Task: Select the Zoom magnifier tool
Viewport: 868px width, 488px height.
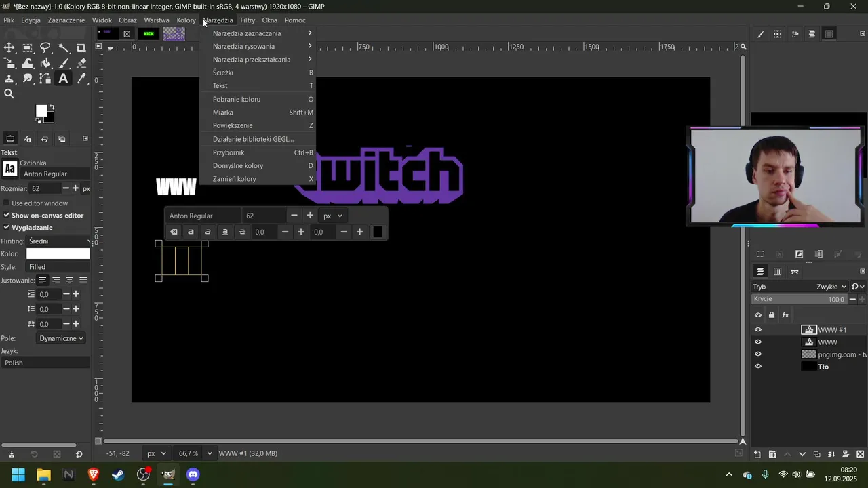Action: (x=9, y=94)
